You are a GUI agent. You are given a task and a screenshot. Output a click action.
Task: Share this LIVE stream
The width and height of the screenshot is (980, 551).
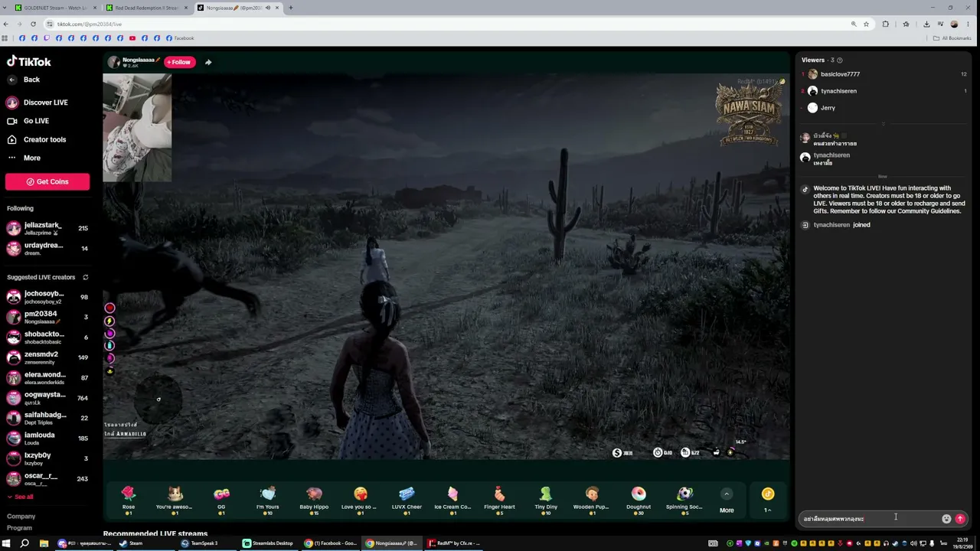pyautogui.click(x=208, y=62)
